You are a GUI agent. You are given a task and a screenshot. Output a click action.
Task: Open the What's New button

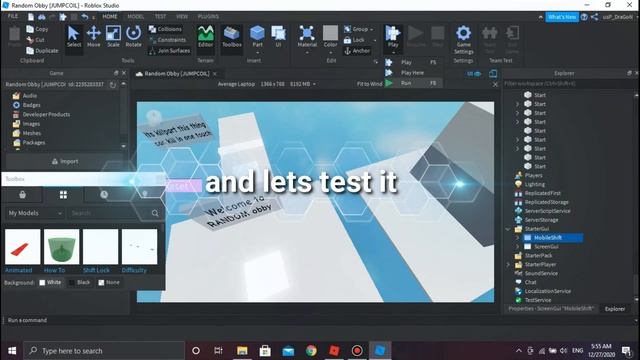[562, 17]
